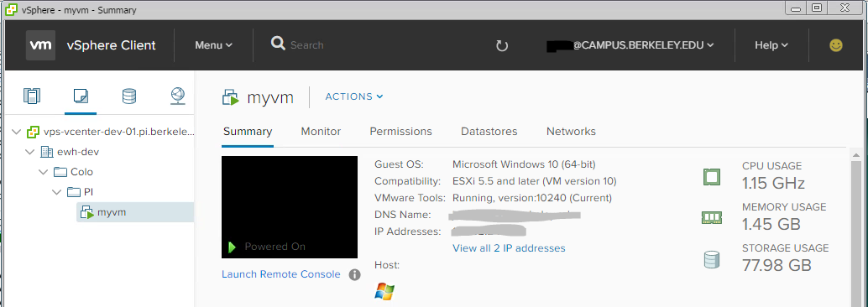Click the myvm VM icon in tree
The image size is (868, 307).
pyautogui.click(x=87, y=212)
